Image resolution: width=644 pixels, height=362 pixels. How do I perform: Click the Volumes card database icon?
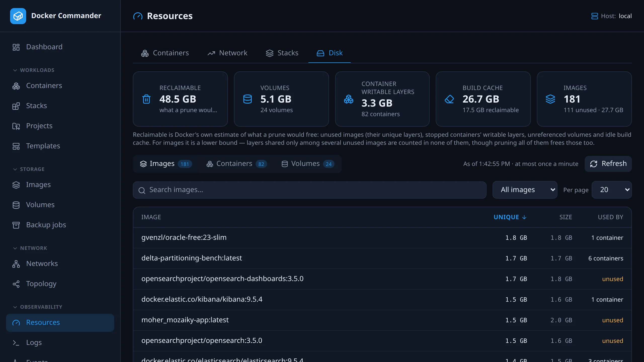(248, 99)
